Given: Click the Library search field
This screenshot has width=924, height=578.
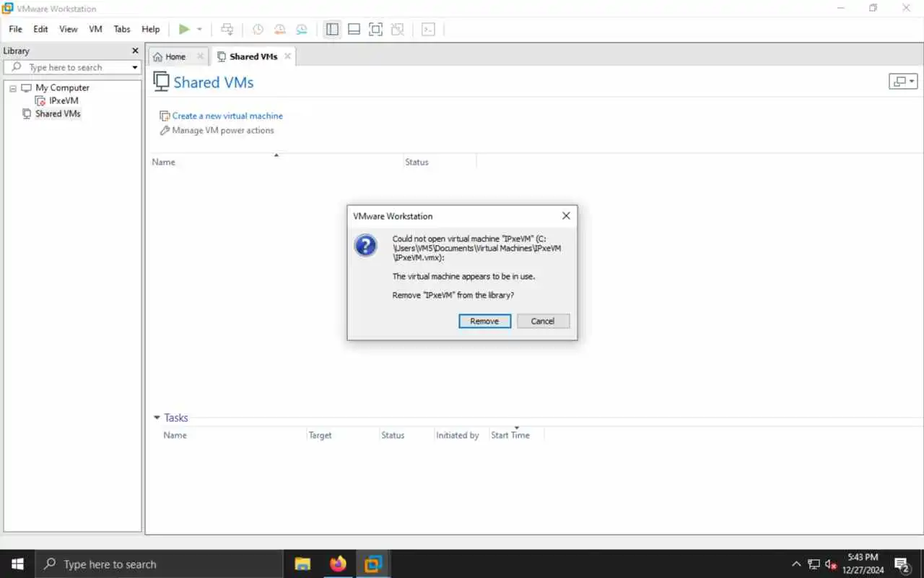Looking at the screenshot, I should coord(72,67).
